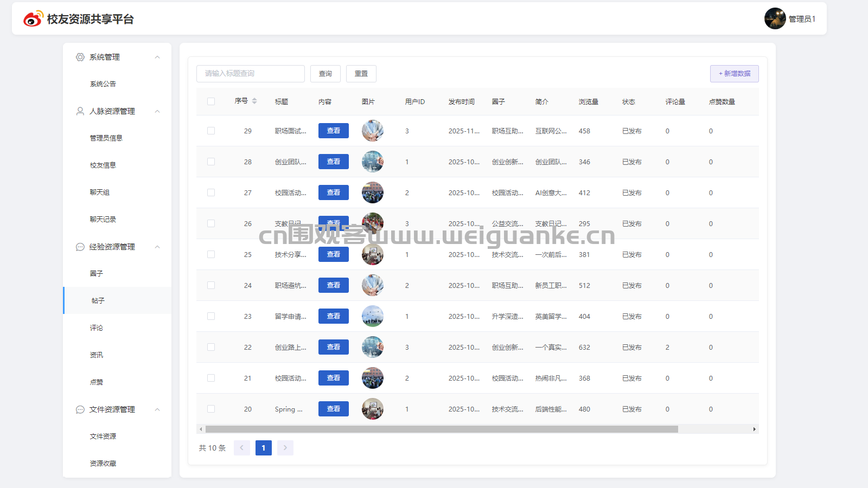Focus the 请输入标题查询 search field

250,74
